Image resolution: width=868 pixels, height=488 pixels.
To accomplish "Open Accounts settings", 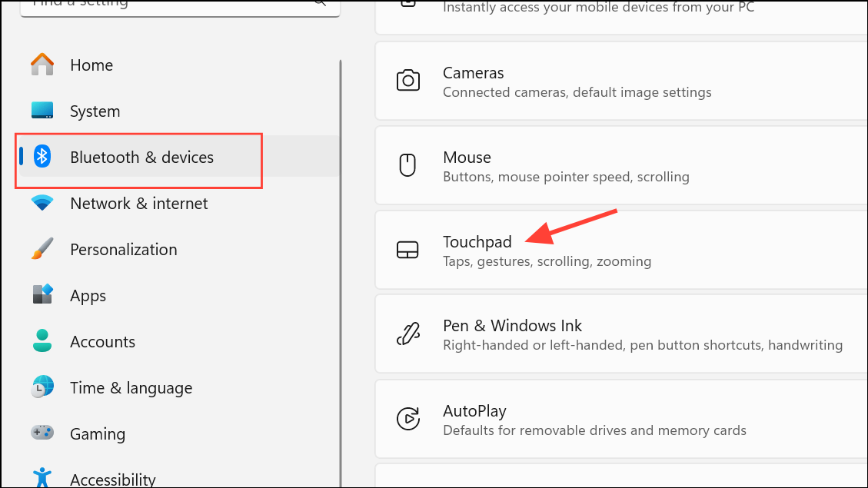I will point(178,341).
